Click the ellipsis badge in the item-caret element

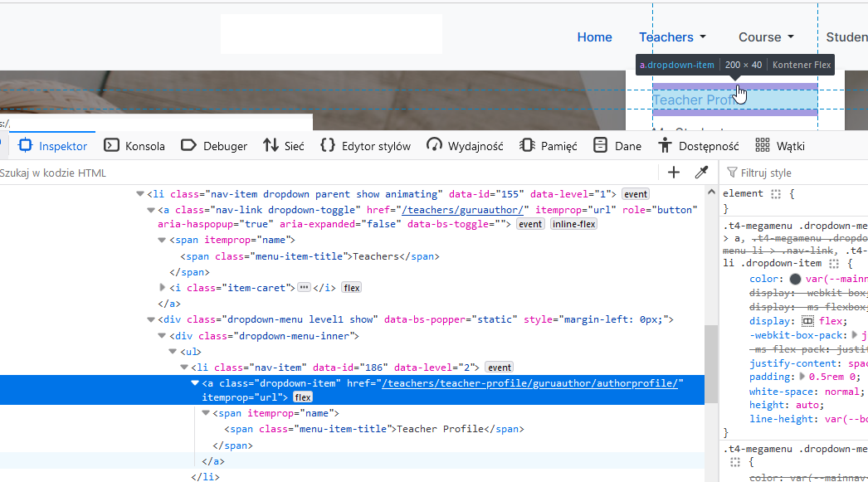pyautogui.click(x=304, y=287)
